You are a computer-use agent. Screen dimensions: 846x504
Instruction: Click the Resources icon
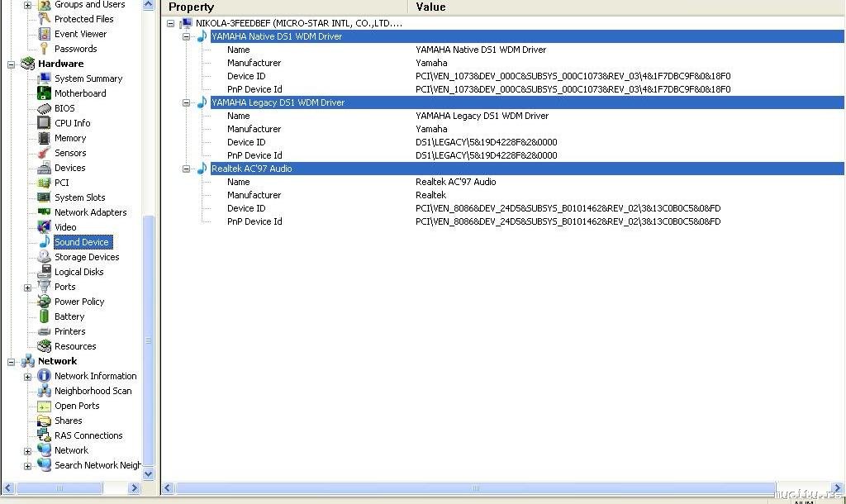45,346
